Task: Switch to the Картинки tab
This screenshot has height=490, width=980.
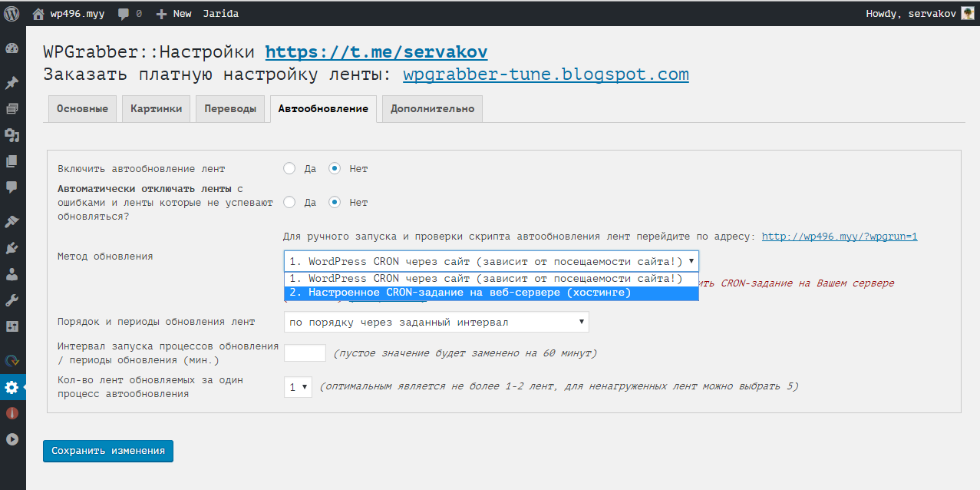Action: coord(156,109)
